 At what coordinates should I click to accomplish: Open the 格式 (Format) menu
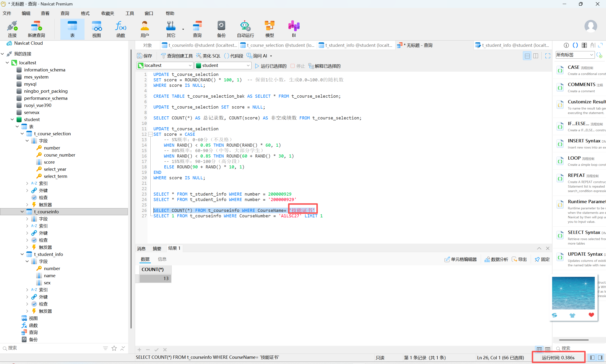coord(85,13)
